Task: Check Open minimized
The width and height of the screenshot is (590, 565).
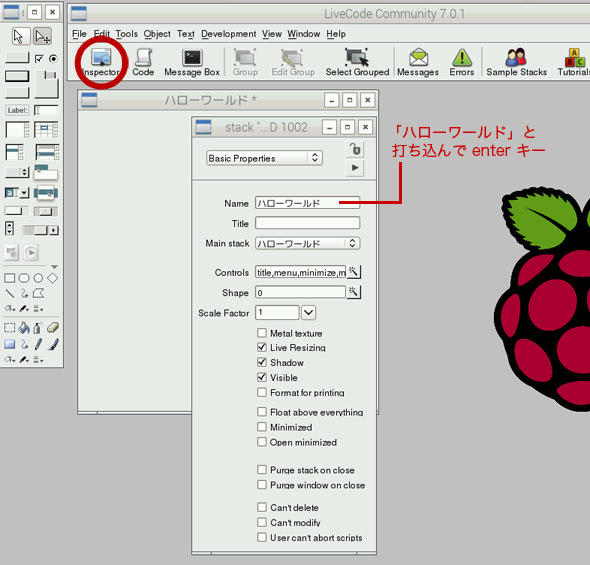Action: 262,442
